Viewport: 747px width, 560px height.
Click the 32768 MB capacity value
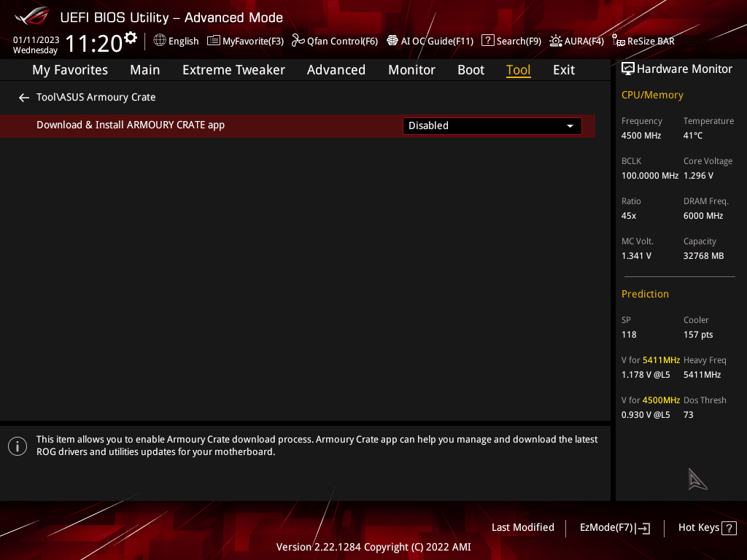703,256
